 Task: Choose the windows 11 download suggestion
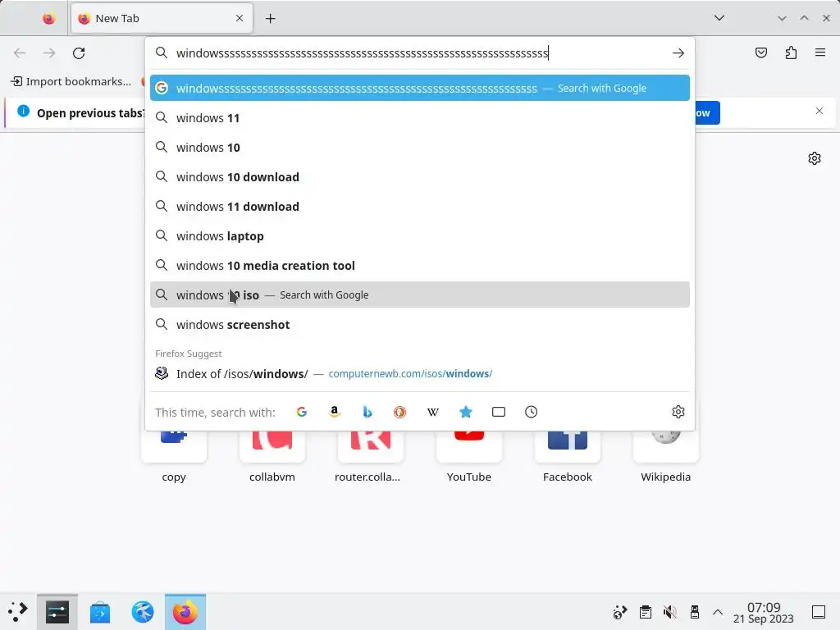(x=419, y=206)
